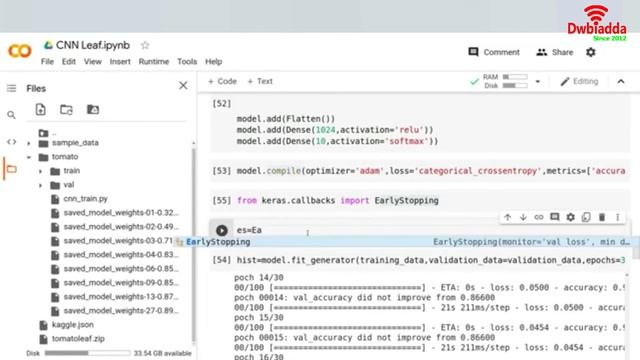Expand the val folder
The height and width of the screenshot is (360, 640).
(40, 185)
